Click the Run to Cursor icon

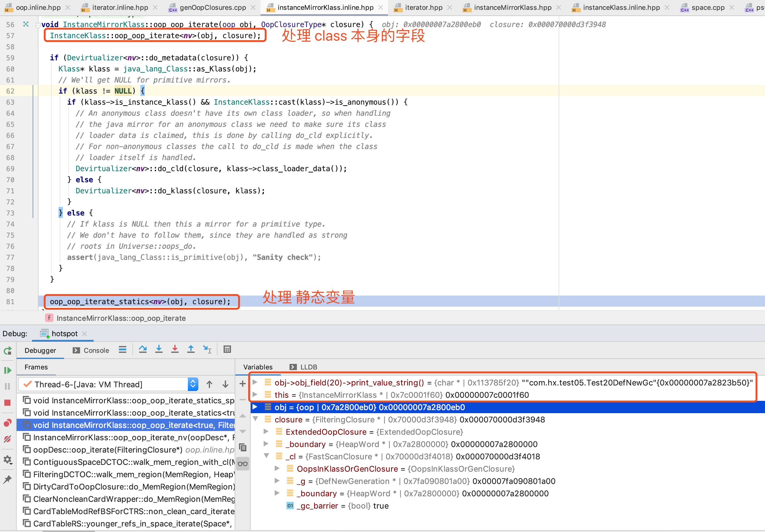click(x=207, y=349)
